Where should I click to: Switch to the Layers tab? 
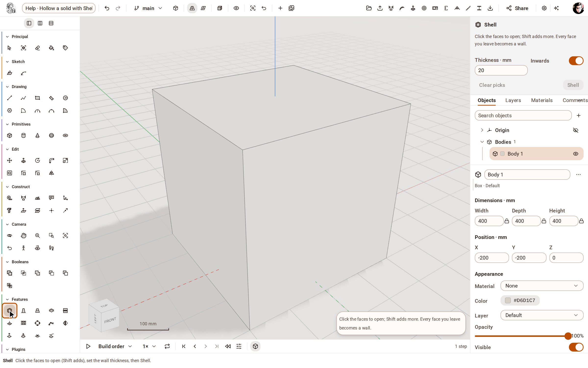click(513, 100)
